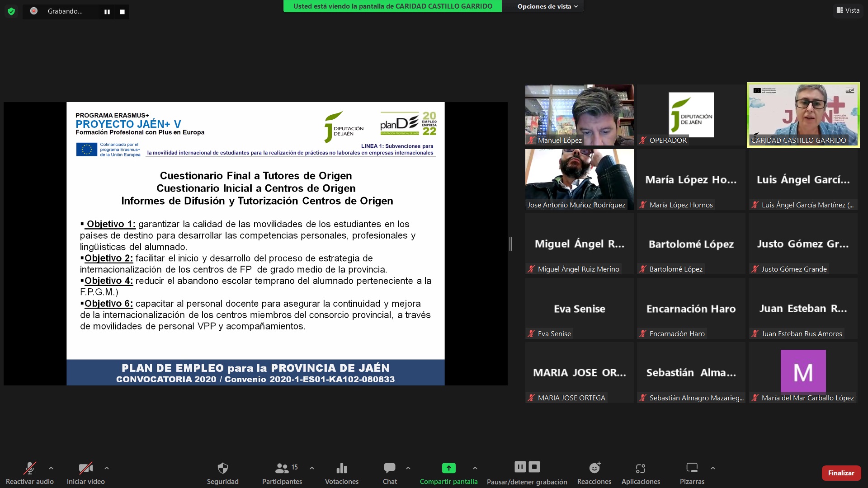Open Aplicaciones apps icon

(640, 468)
